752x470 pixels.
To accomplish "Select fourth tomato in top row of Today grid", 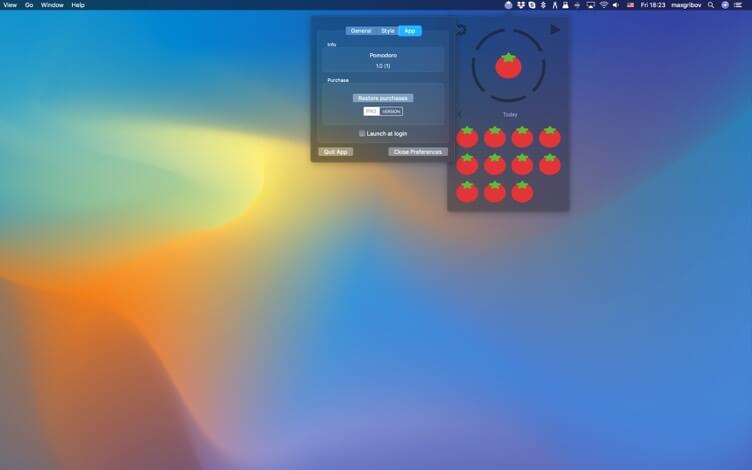I will [x=550, y=137].
